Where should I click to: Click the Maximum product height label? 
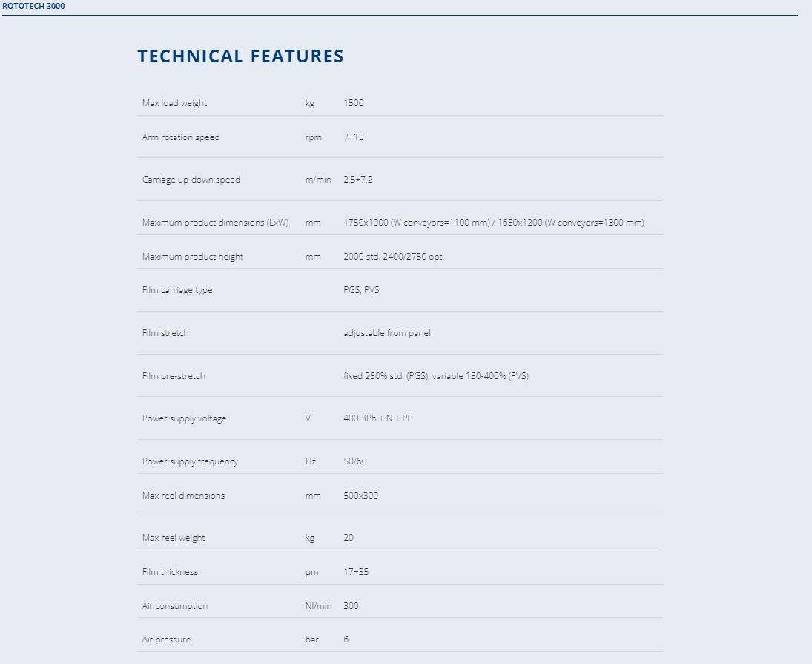coord(193,257)
